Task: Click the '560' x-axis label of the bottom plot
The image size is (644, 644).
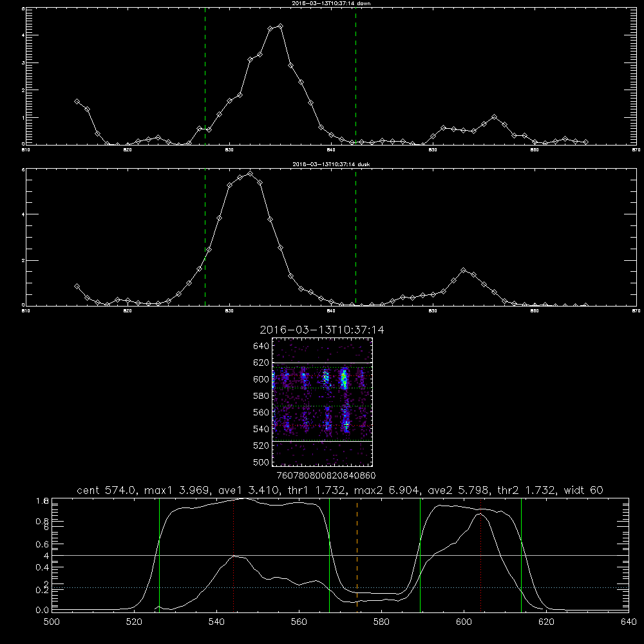Action: coord(299,622)
